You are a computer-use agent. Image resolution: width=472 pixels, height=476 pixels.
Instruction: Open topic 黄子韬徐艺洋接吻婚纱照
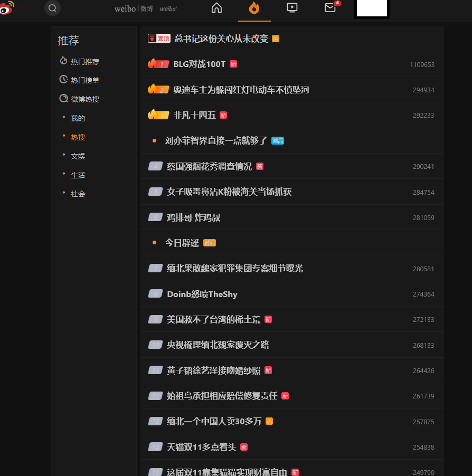[213, 370]
